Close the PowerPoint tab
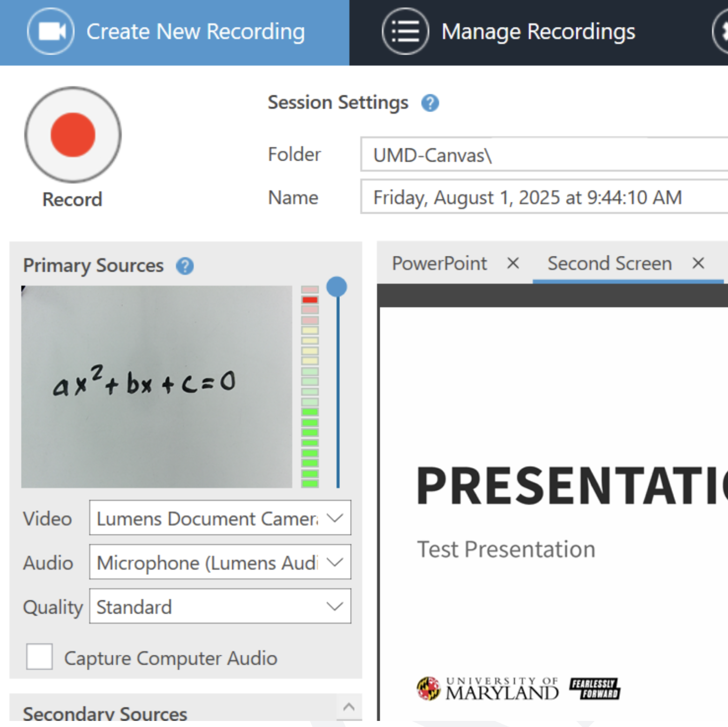Image resolution: width=728 pixels, height=727 pixels. pos(513,263)
